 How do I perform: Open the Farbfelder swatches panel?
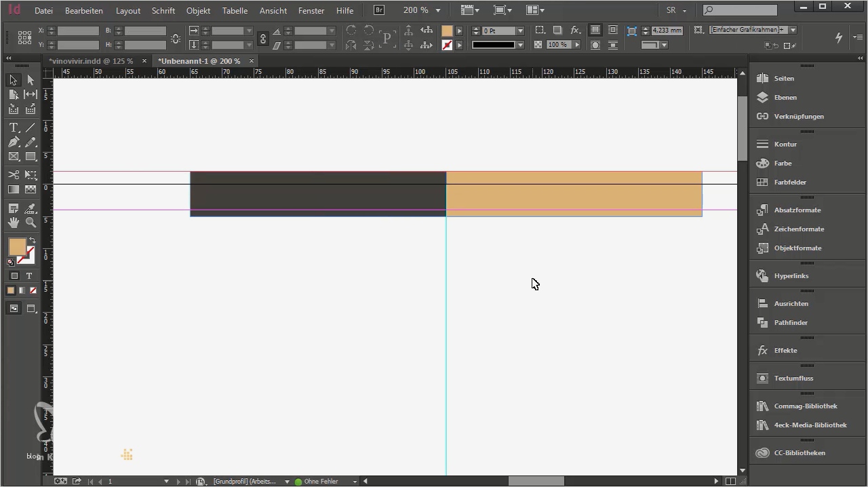click(x=789, y=182)
